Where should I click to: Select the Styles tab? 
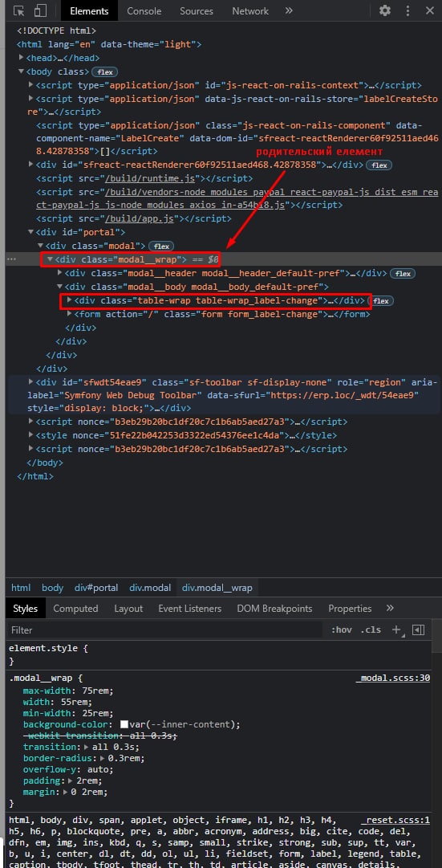click(26, 609)
